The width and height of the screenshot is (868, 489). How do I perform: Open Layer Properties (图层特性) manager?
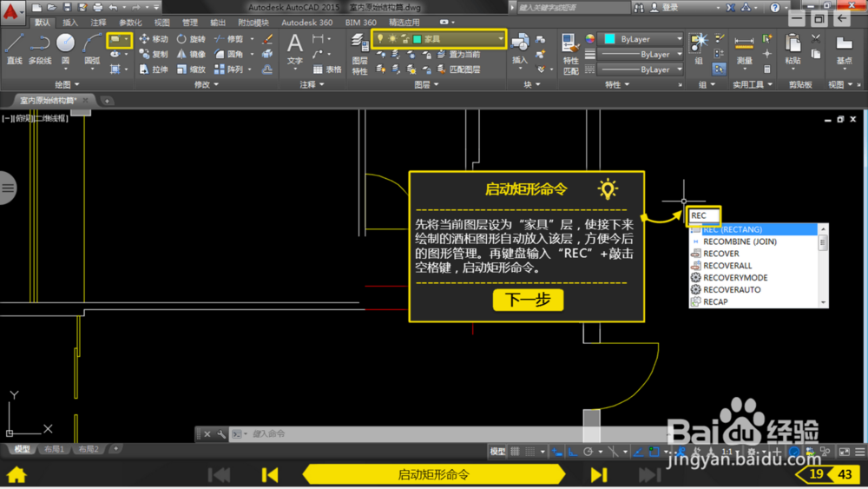[360, 54]
